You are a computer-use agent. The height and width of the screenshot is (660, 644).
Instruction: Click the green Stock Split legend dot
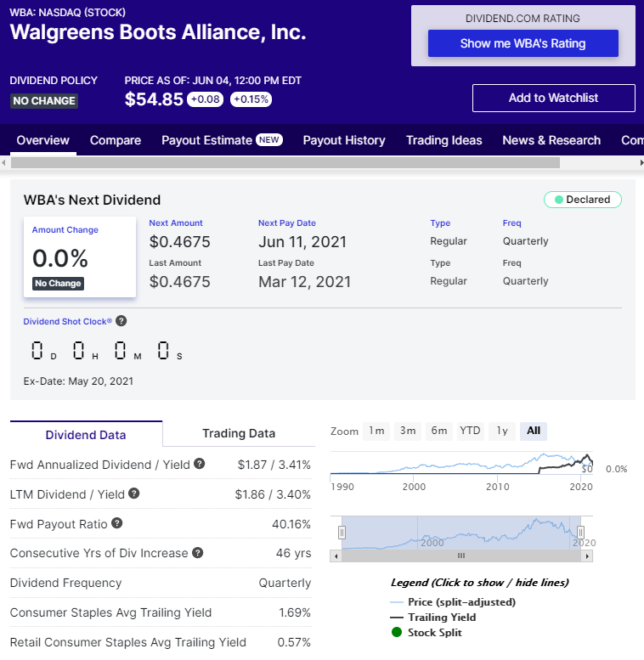click(397, 632)
